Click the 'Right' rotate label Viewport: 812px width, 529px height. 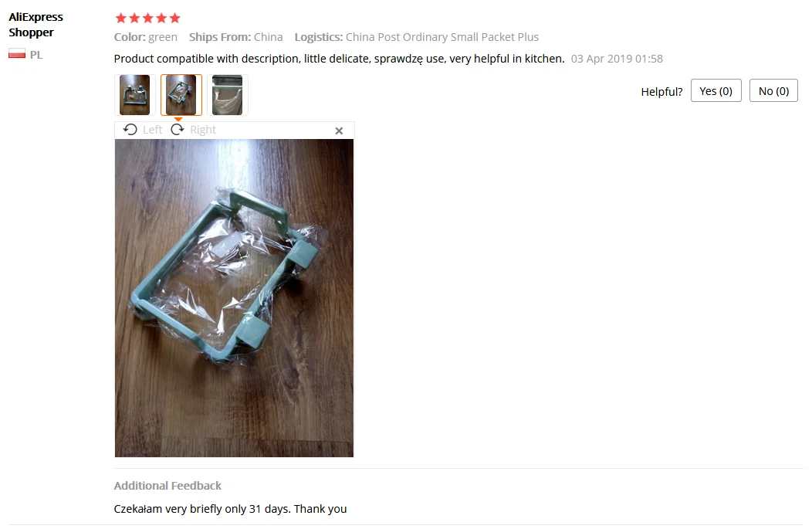point(203,130)
